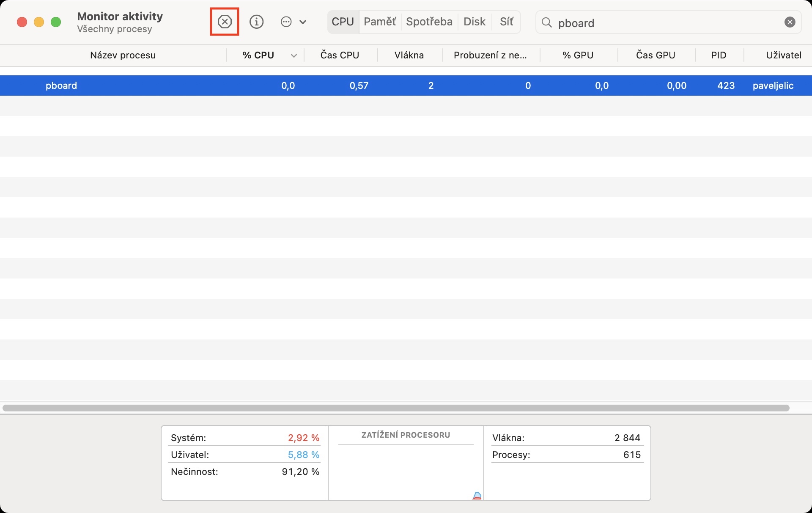The image size is (812, 513).
Task: Clear the pboard search field with X
Action: coord(790,22)
